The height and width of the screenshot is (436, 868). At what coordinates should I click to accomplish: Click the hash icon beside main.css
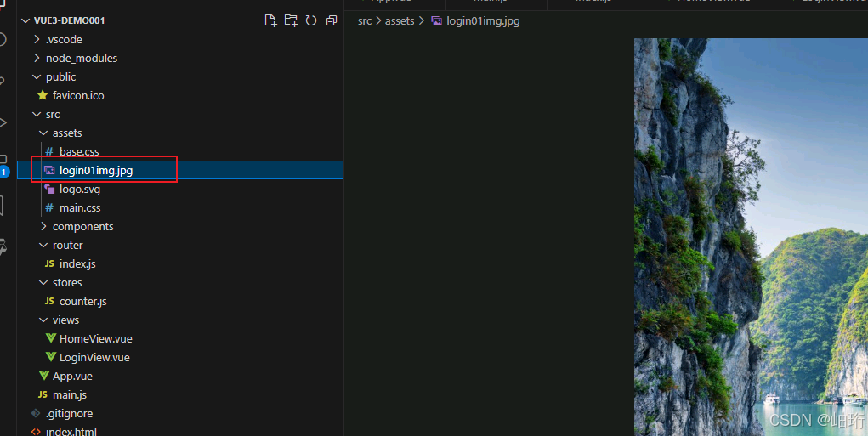coord(49,208)
